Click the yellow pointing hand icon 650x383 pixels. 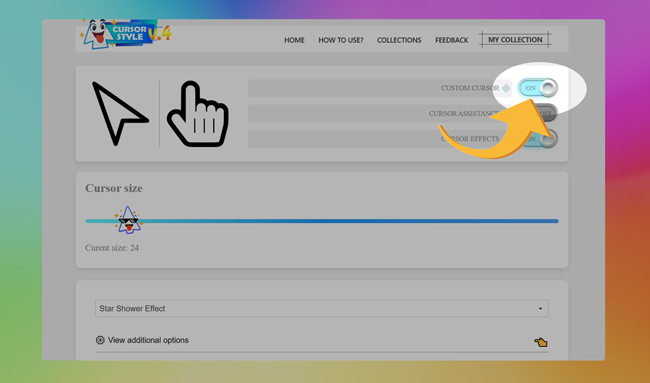(541, 342)
